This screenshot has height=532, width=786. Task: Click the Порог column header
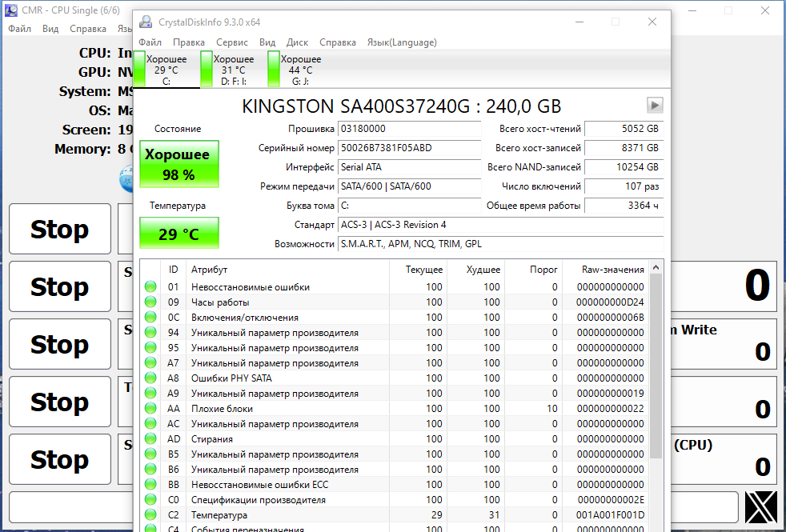(x=533, y=270)
